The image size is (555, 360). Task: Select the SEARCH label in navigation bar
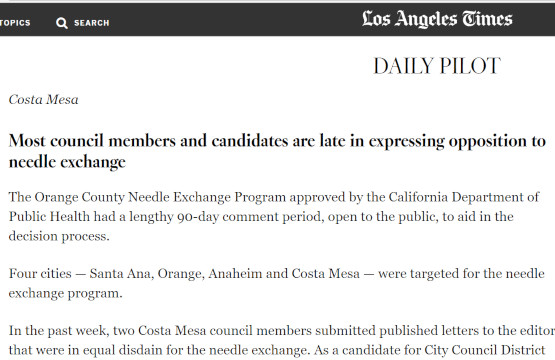[92, 23]
